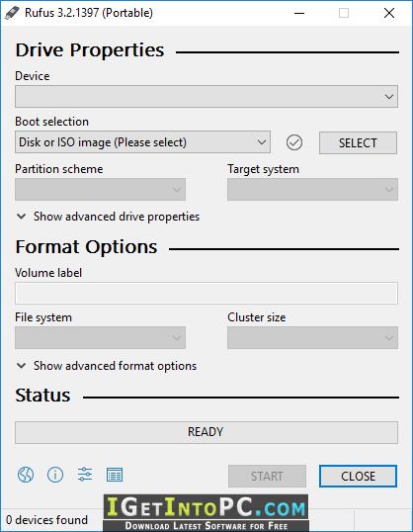
Task: Open application settings sliders icon
Action: [85, 475]
